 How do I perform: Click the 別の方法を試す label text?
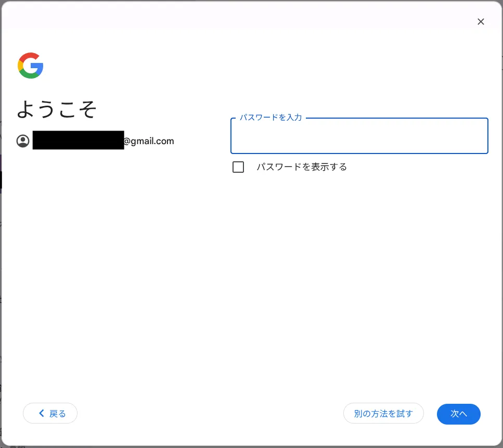pos(383,414)
